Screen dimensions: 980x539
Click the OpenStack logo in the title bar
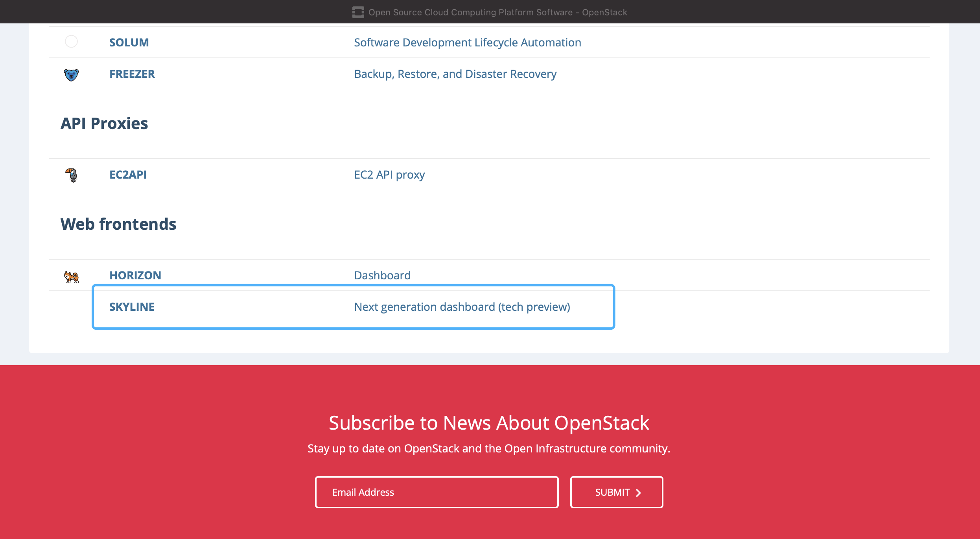click(x=358, y=12)
